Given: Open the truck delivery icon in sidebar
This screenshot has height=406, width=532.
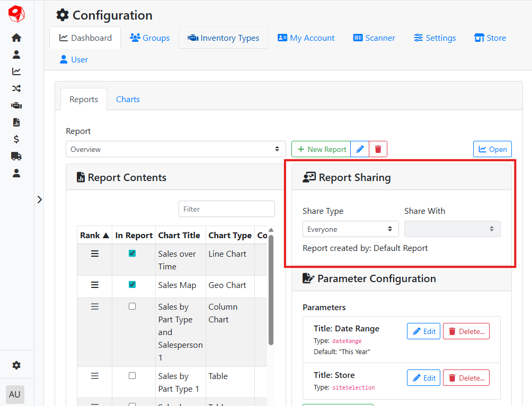Looking at the screenshot, I should [x=16, y=156].
